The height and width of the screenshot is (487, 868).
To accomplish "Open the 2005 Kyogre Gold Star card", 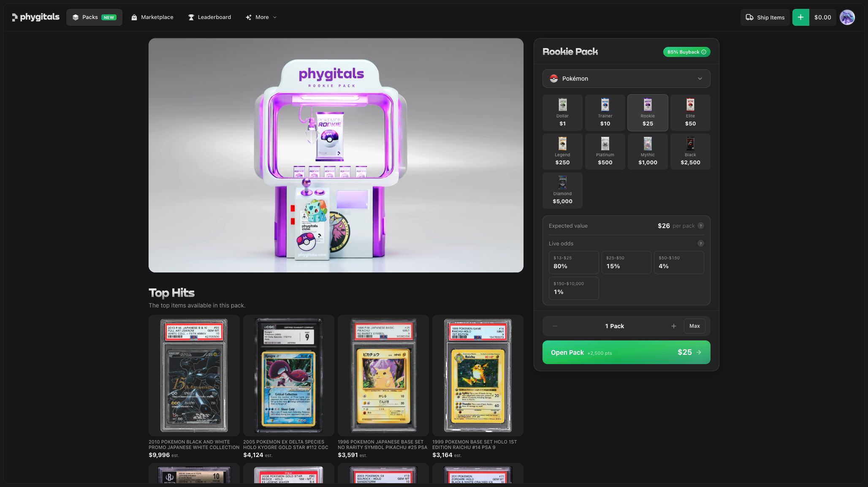I will point(289,375).
